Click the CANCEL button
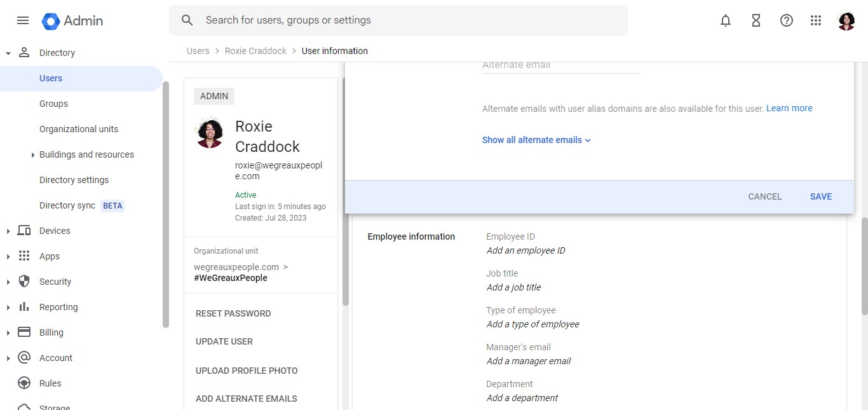The height and width of the screenshot is (410, 868). click(764, 196)
